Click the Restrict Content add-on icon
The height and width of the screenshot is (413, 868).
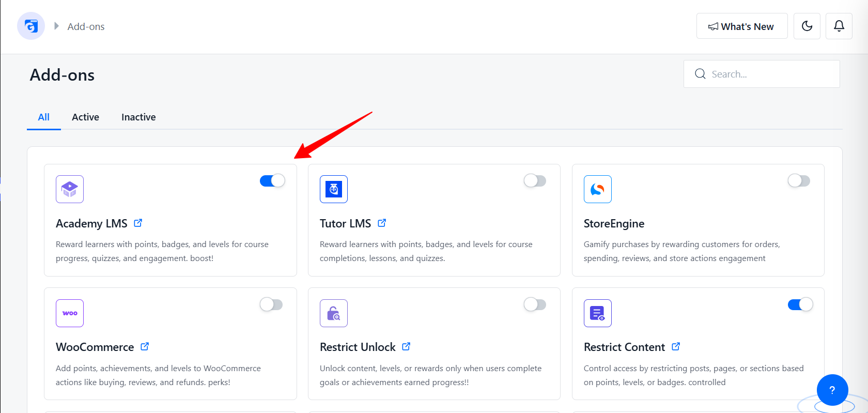[598, 313]
